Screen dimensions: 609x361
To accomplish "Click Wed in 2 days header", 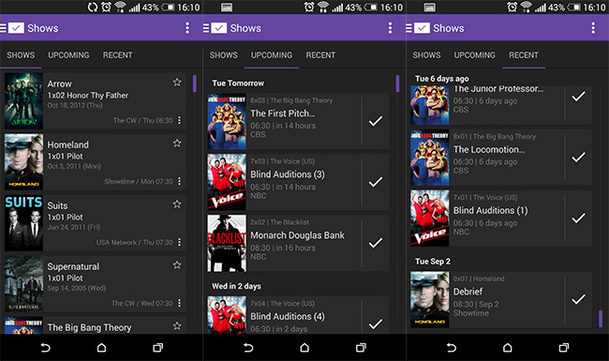I will click(x=236, y=286).
